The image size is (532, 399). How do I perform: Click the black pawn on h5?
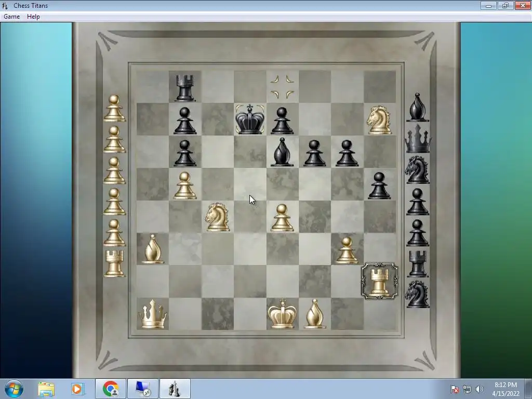(379, 185)
